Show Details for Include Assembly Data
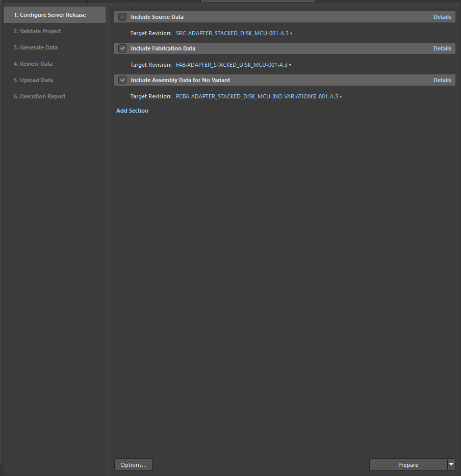The image size is (461, 476). pyautogui.click(x=442, y=80)
